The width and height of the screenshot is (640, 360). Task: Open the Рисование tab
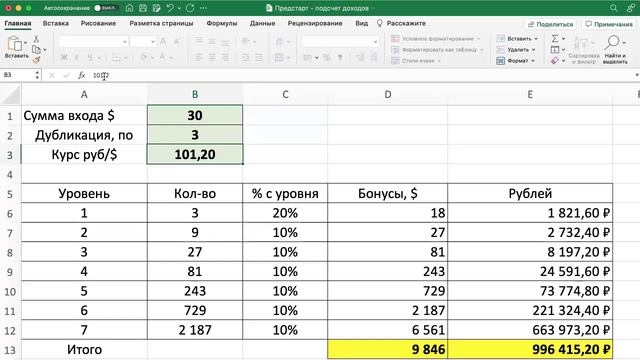[98, 23]
